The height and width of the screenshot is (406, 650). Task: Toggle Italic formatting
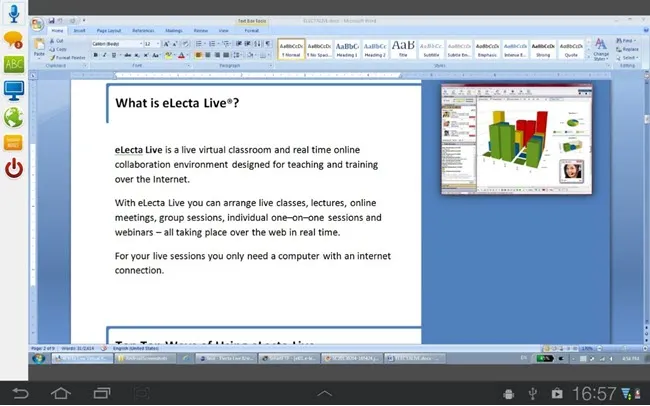(x=104, y=55)
